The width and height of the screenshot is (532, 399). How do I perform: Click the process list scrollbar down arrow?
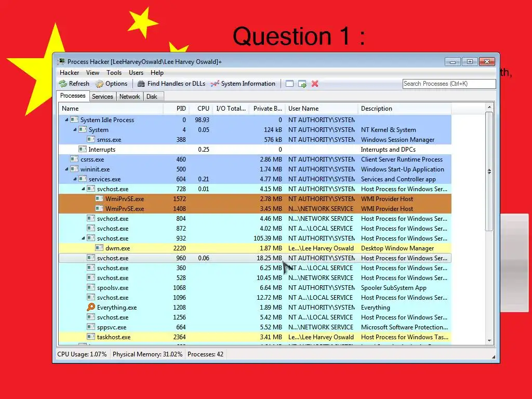[489, 341]
